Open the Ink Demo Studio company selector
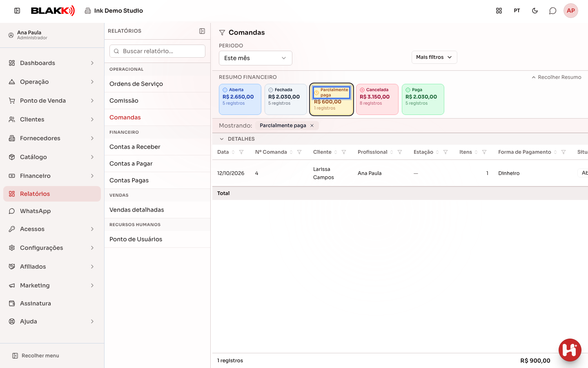This screenshot has height=368, width=588. click(114, 11)
